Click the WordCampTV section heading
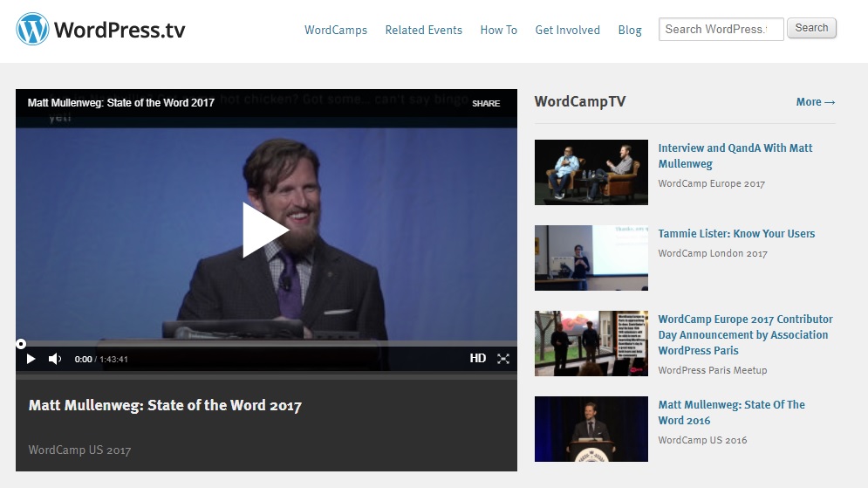 (x=580, y=101)
